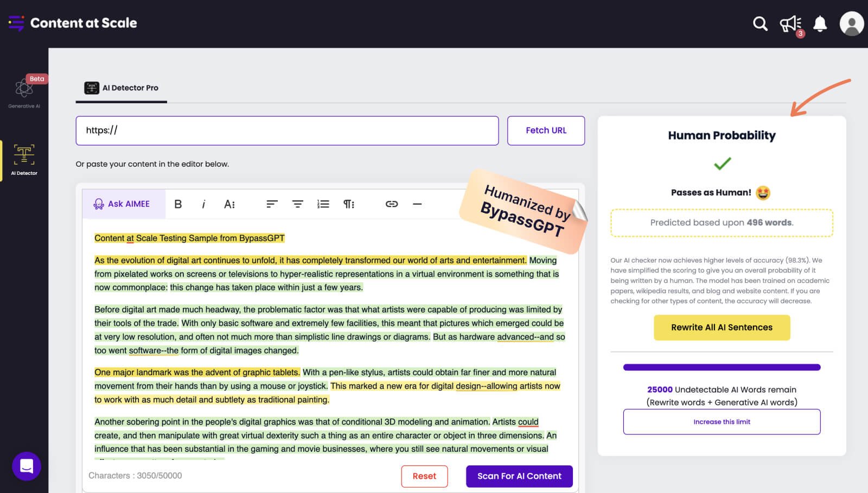
Task: Insert a hyperlink with link icon
Action: 392,204
